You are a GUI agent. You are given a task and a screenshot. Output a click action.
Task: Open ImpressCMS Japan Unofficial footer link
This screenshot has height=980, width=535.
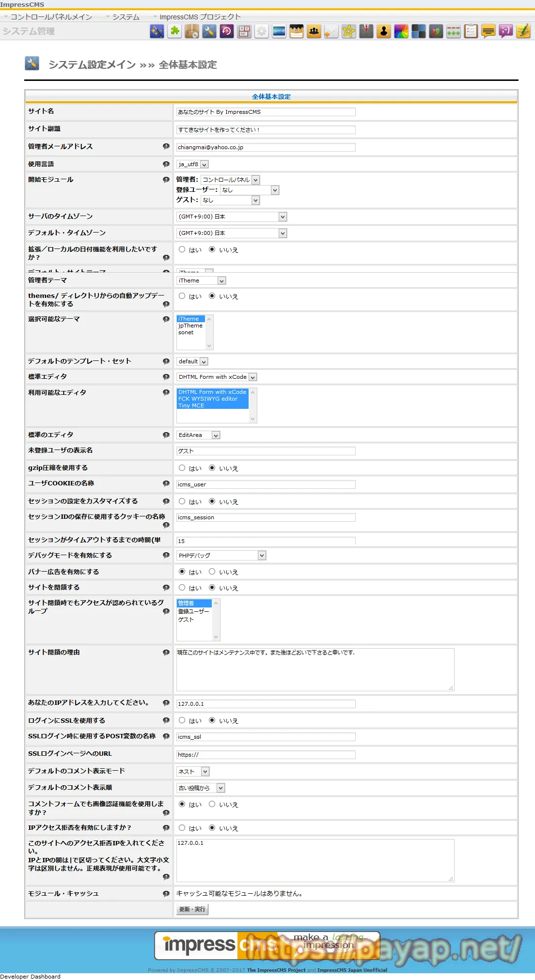point(352,970)
